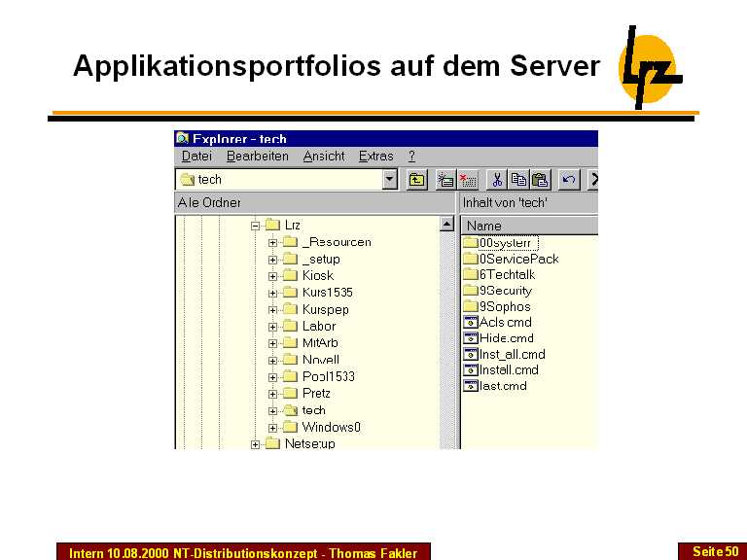
Task: Select the Novell folder in tree
Action: pyautogui.click(x=320, y=360)
